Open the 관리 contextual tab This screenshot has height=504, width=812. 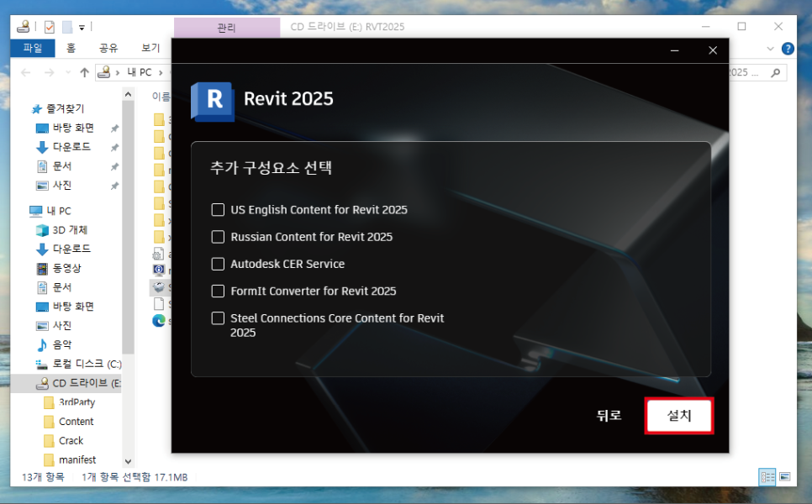[227, 28]
